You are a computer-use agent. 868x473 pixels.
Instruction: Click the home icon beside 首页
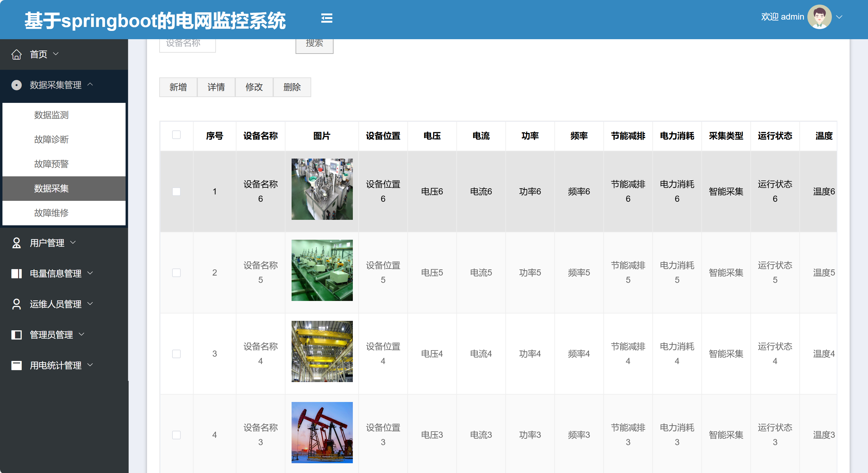17,54
